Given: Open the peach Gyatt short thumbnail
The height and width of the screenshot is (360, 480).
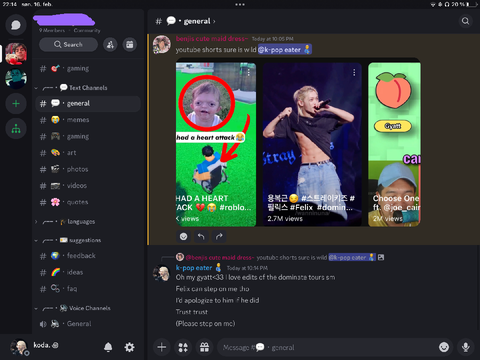Looking at the screenshot, I should pos(394,145).
